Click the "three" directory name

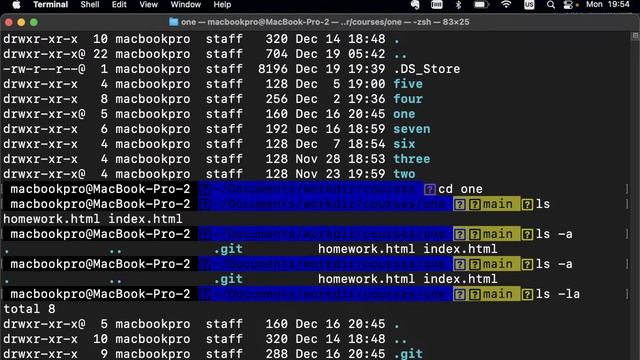coord(411,159)
